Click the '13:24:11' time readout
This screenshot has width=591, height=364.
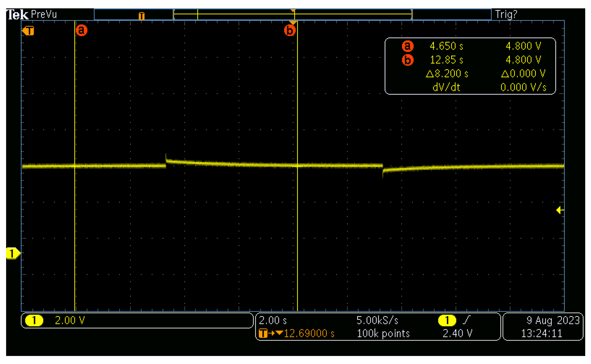[542, 333]
